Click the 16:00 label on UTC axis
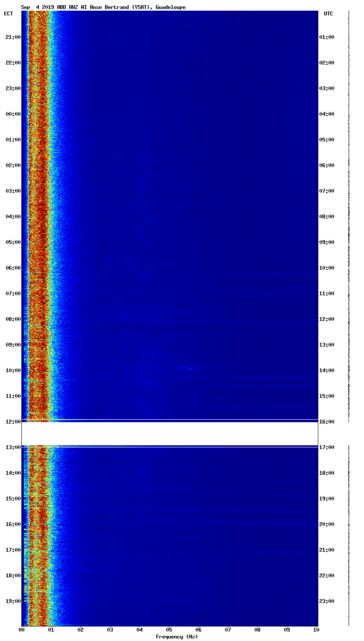364x641 pixels. [x=327, y=422]
